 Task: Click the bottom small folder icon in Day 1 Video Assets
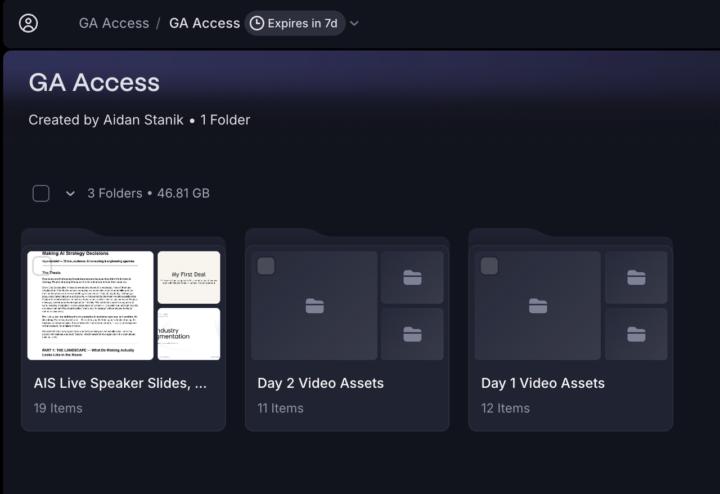click(x=636, y=334)
